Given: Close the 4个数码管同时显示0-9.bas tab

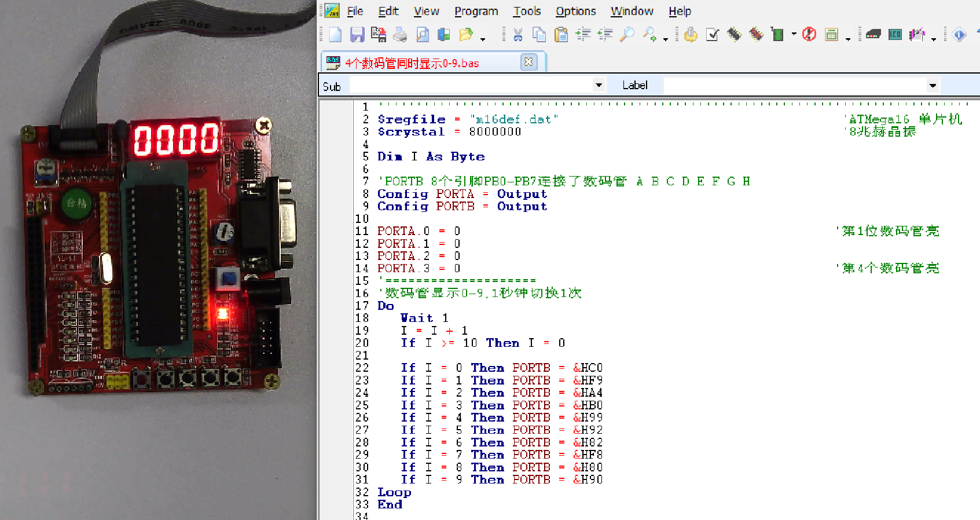Looking at the screenshot, I should pyautogui.click(x=528, y=62).
